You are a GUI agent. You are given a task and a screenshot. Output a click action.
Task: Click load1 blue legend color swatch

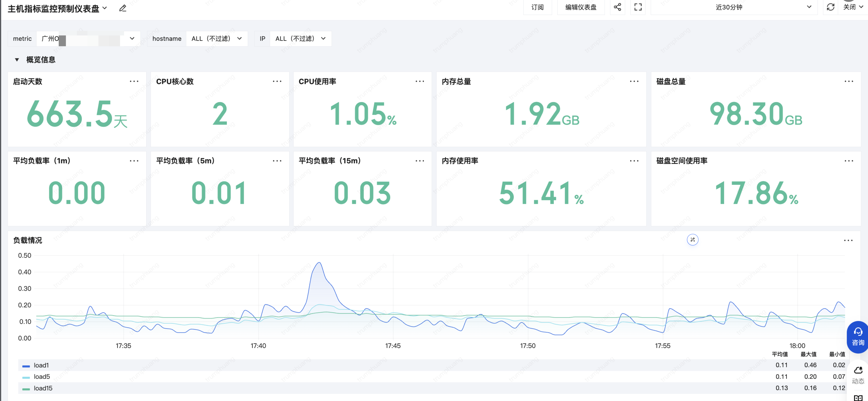pos(26,366)
